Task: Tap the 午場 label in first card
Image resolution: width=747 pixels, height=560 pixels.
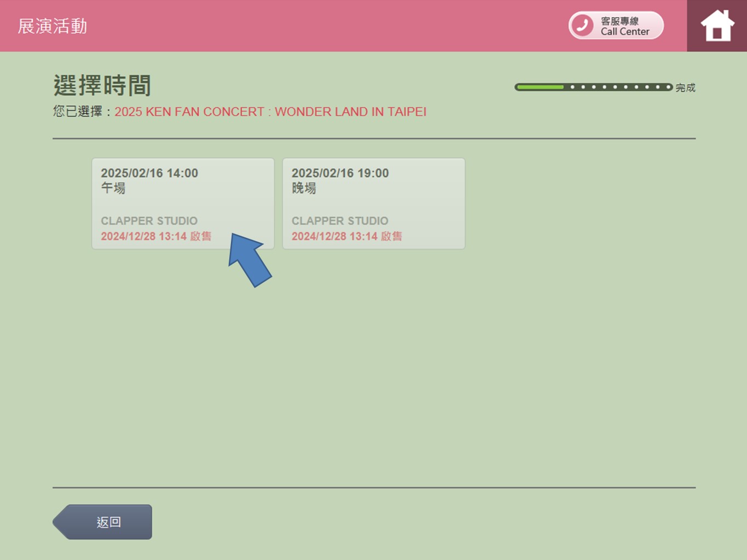Action: coord(113,188)
